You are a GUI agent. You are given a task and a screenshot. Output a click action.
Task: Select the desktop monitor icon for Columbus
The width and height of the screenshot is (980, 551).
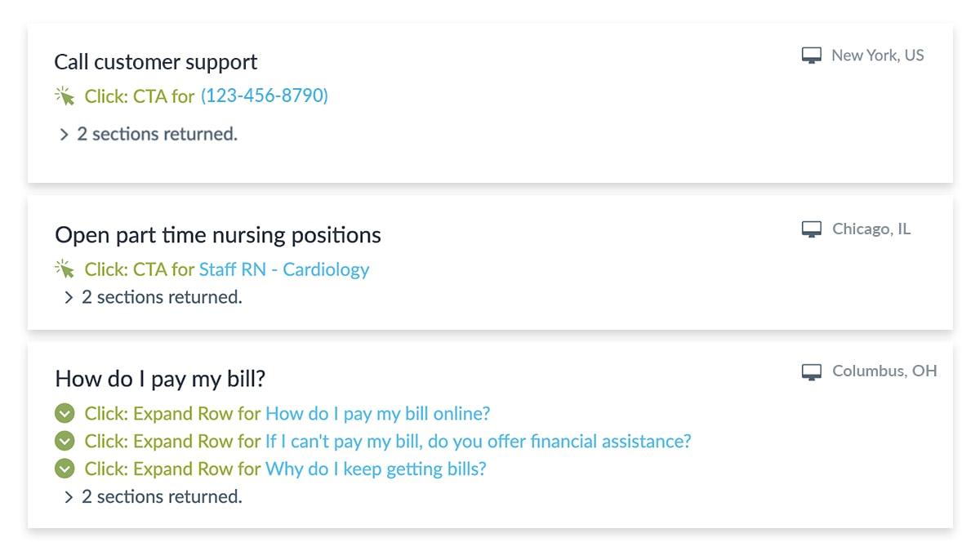tap(811, 371)
